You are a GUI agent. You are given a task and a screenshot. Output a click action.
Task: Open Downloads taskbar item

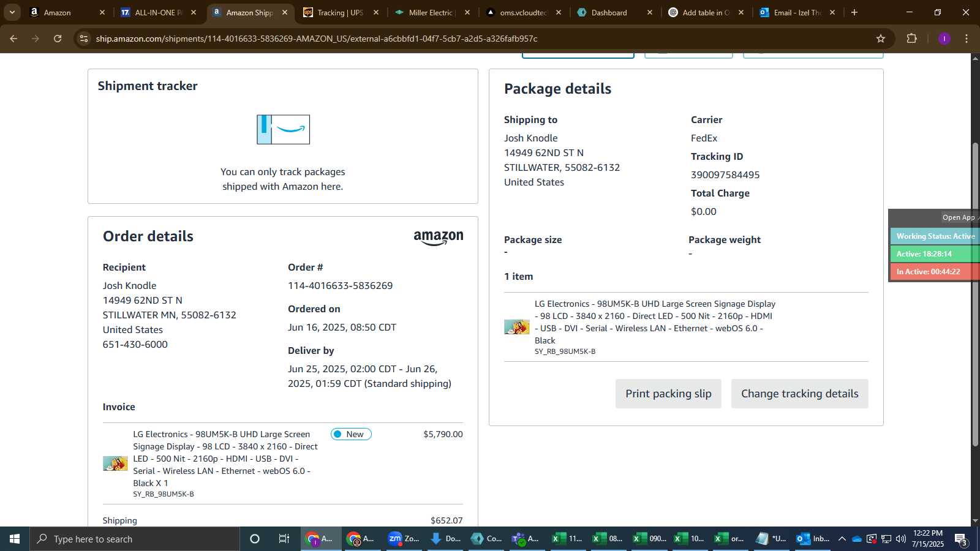click(x=445, y=539)
